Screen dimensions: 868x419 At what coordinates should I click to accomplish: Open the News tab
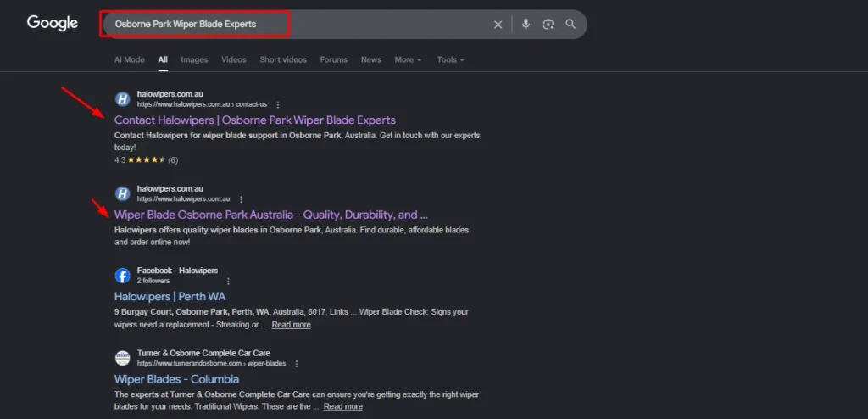point(370,60)
